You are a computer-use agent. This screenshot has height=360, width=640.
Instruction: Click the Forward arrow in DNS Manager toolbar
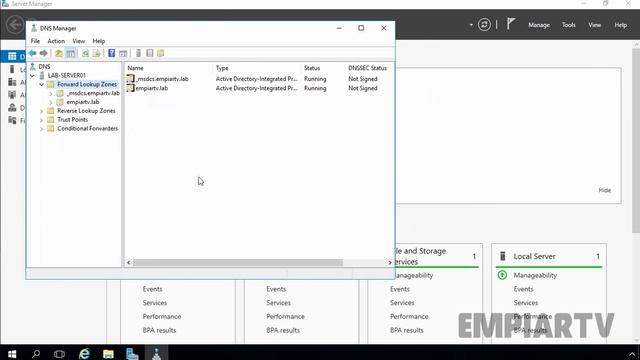[43, 53]
